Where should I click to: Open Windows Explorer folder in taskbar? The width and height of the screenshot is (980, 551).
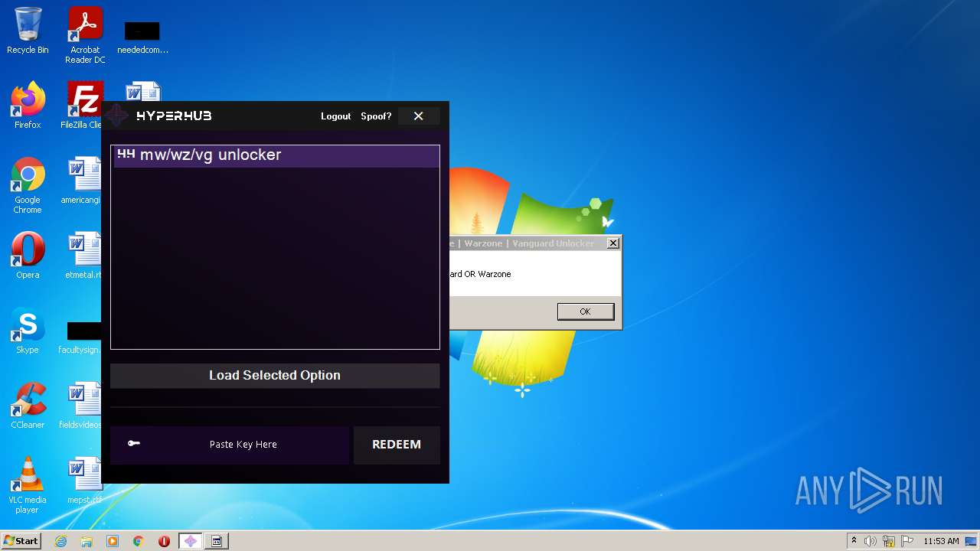pos(87,541)
